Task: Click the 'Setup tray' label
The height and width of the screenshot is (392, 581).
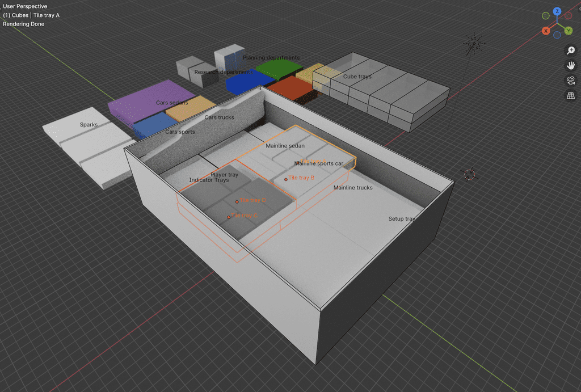Action: point(402,219)
